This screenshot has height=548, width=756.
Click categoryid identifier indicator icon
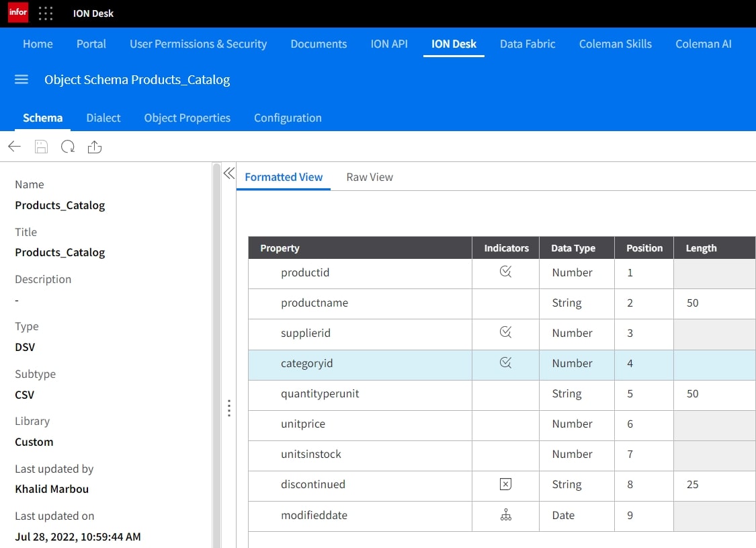point(505,362)
